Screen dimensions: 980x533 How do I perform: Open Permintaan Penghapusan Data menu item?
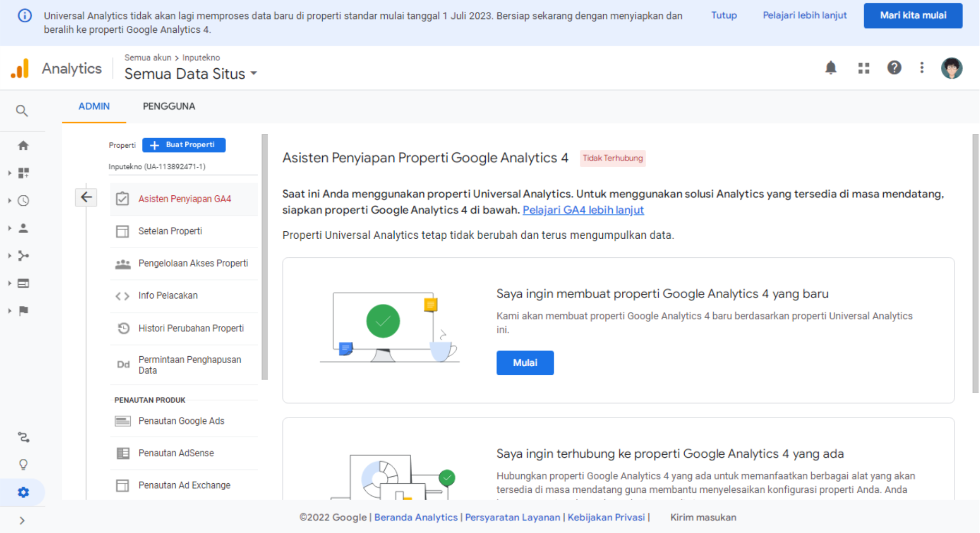[x=184, y=365]
